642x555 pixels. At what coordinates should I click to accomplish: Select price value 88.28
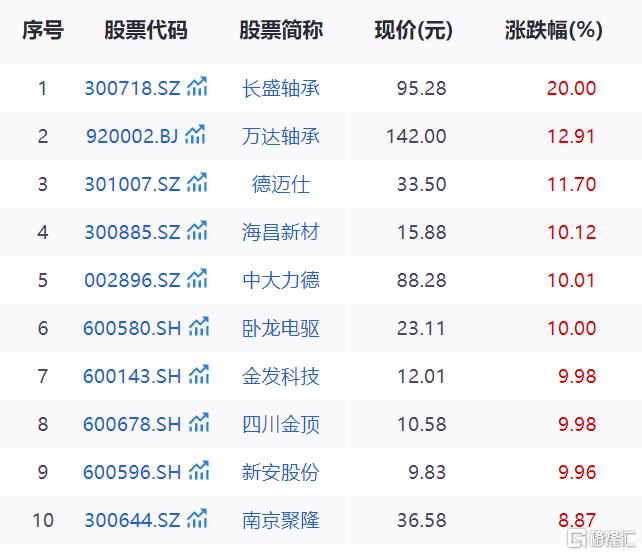click(x=421, y=280)
